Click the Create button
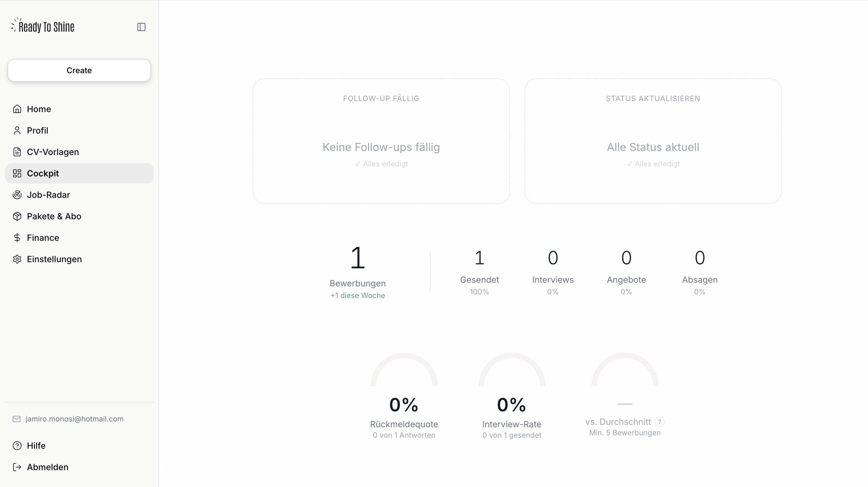The image size is (868, 487). [x=79, y=70]
